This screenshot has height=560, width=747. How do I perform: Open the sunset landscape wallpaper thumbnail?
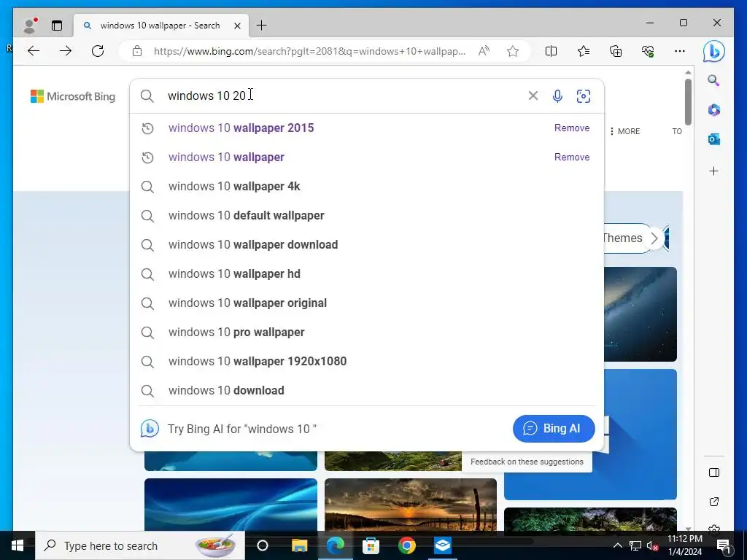pyautogui.click(x=411, y=505)
